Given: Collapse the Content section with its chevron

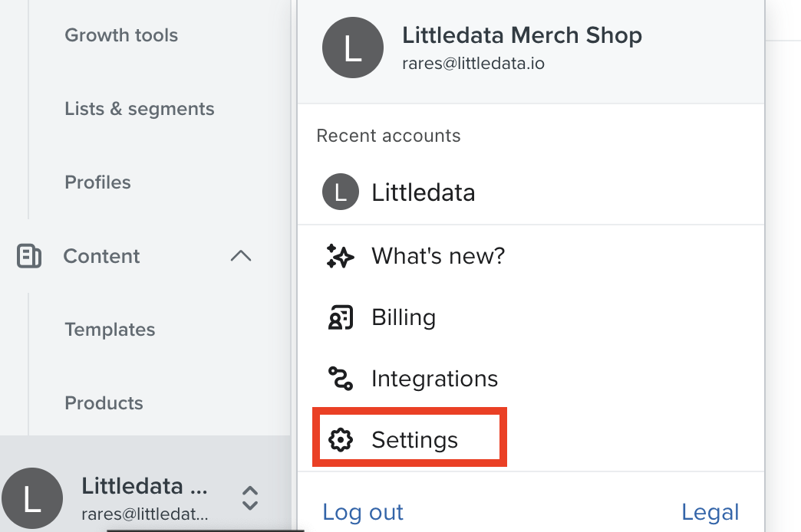Looking at the screenshot, I should (241, 256).
